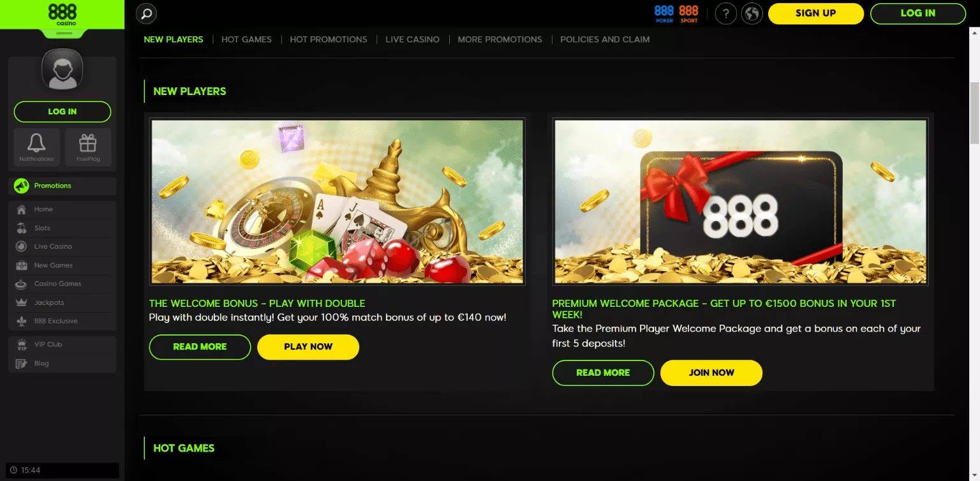Open the 888 Poker logo link

664,13
